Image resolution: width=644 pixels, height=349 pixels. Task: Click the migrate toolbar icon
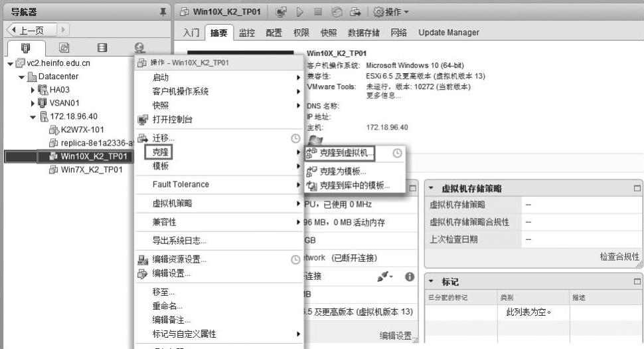point(355,12)
